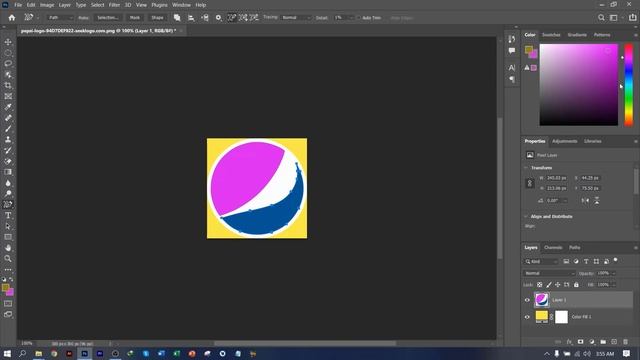Click the Mask button in options bar
640x360 pixels.
[135, 18]
